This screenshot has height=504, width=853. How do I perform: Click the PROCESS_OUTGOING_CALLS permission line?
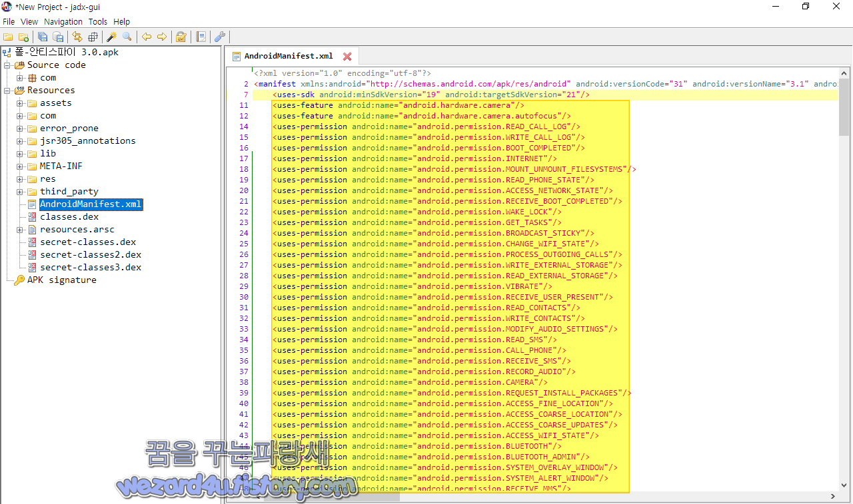448,254
